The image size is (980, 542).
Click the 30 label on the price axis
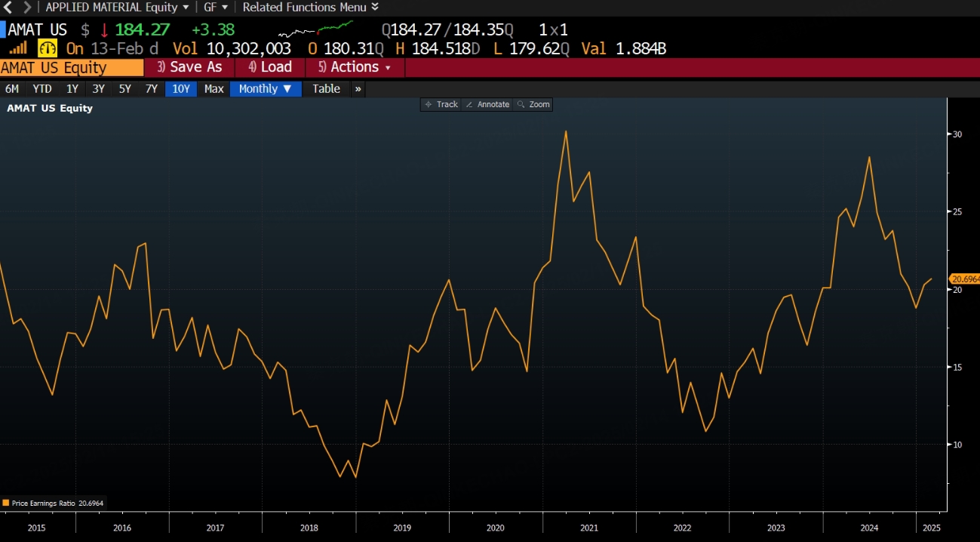(x=957, y=134)
